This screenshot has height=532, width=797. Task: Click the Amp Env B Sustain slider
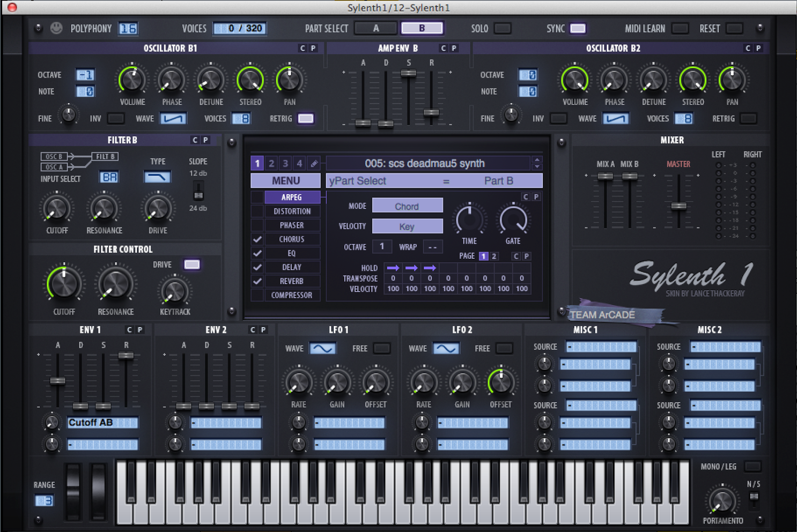[408, 73]
